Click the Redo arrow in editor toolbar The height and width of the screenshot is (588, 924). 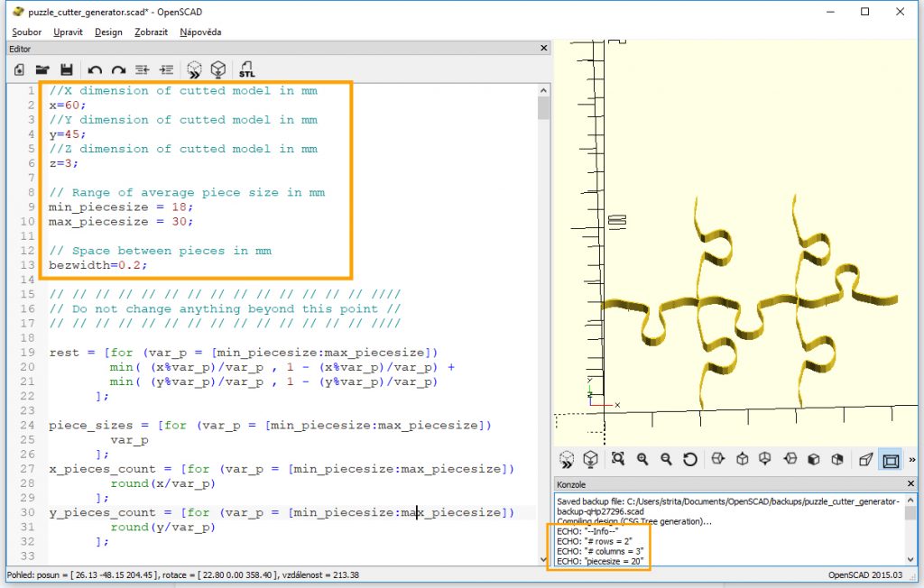click(x=118, y=69)
